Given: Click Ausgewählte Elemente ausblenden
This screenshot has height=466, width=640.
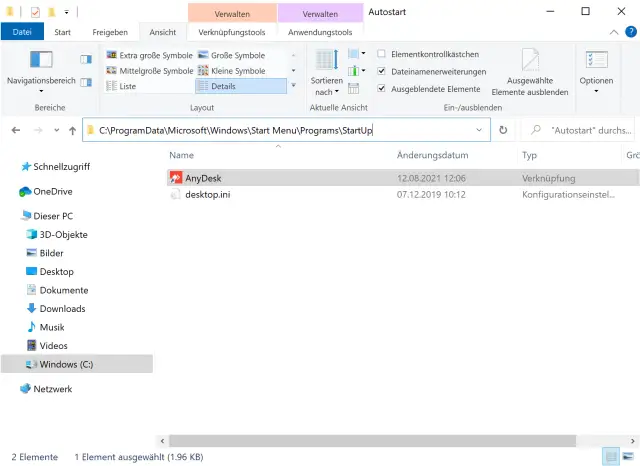Looking at the screenshot, I should (x=530, y=73).
